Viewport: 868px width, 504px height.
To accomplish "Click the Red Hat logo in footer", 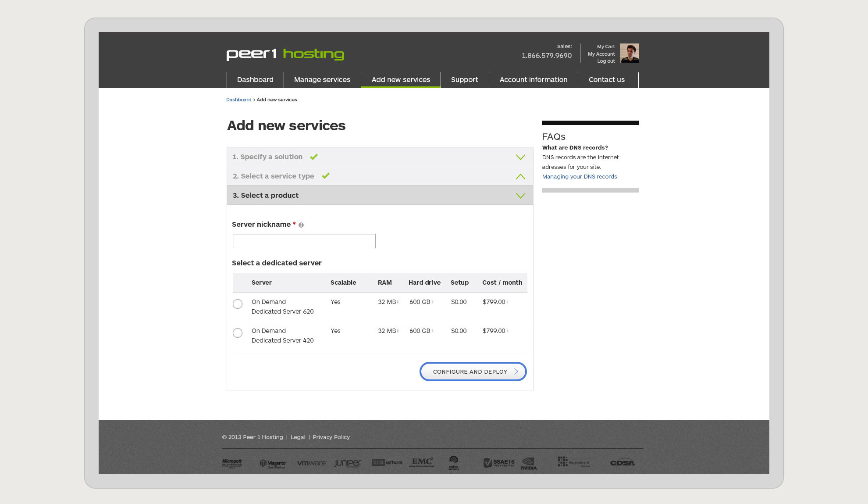I will pos(454,463).
